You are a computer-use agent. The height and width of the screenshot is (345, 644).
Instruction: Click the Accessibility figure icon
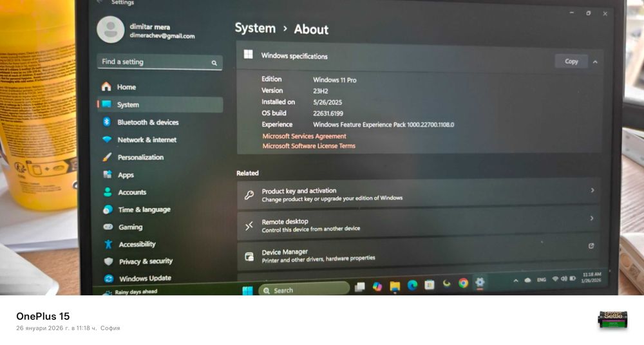coord(108,244)
